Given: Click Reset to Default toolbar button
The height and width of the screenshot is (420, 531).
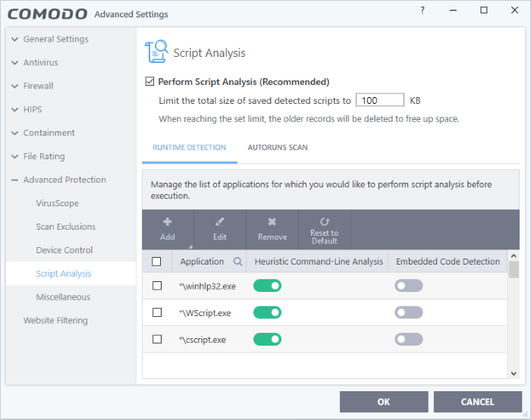Looking at the screenshot, I should tap(325, 230).
